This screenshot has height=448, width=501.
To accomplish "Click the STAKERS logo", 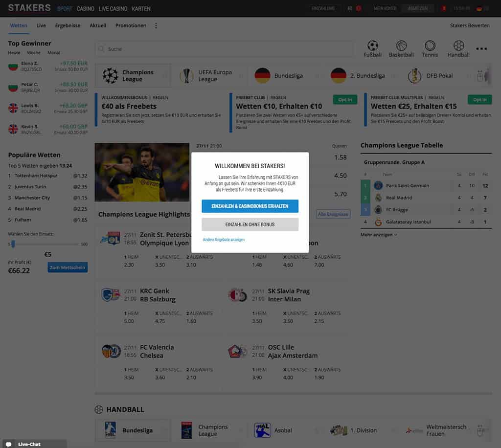I will (x=29, y=8).
